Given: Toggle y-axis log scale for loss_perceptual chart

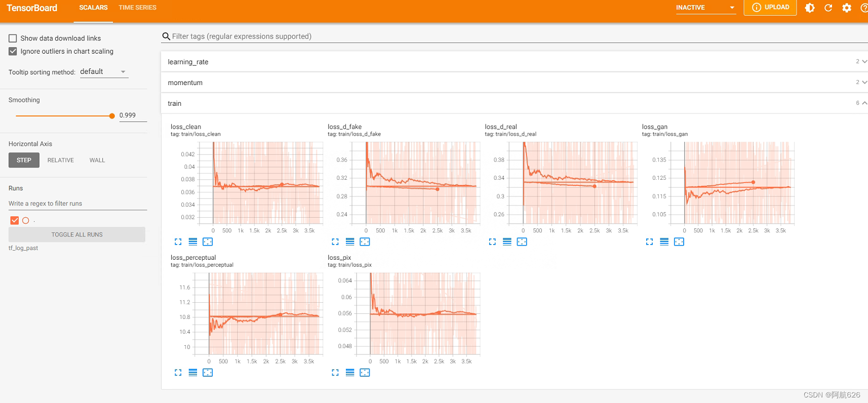Looking at the screenshot, I should 193,373.
